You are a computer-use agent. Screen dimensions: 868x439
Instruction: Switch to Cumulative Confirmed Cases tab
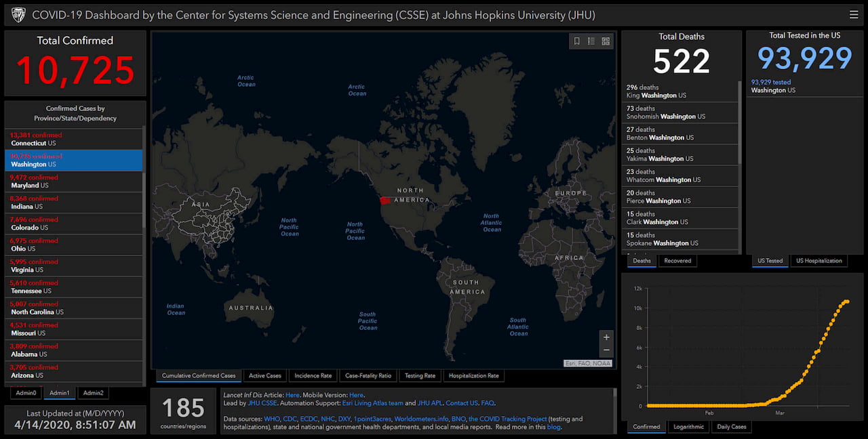[199, 375]
